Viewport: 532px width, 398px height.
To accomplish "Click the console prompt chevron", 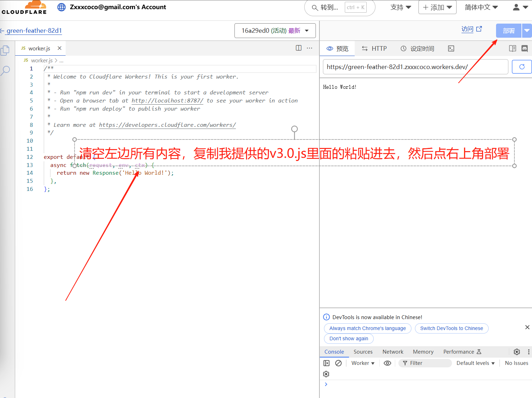I will 326,384.
